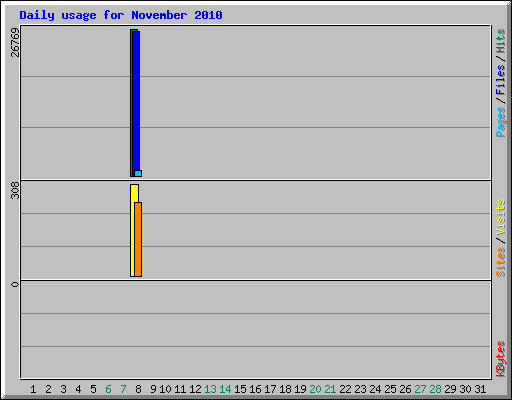The height and width of the screenshot is (400, 512).
Task: Click green weekend day 28 label
Action: tap(435, 389)
